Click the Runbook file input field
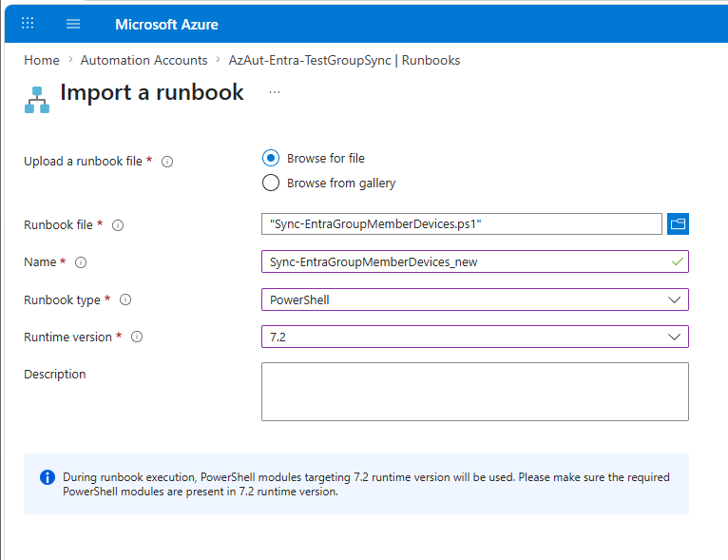Screen dimensions: 728x560 pos(462,223)
